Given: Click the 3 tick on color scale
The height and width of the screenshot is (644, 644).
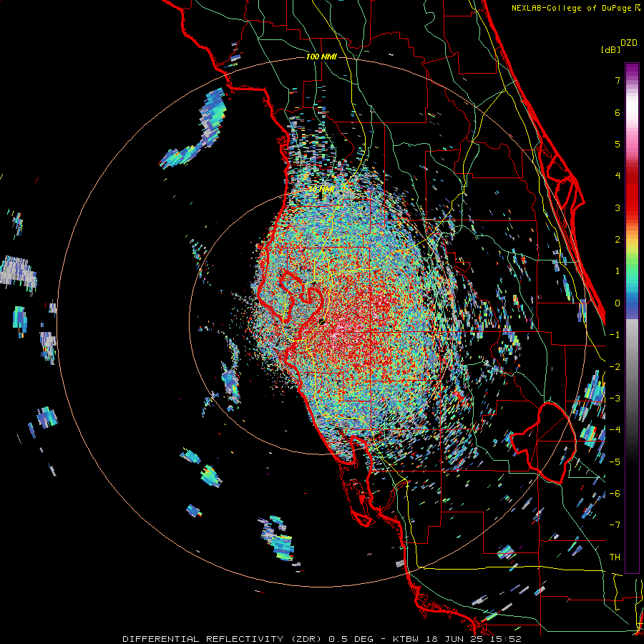Looking at the screenshot, I should pyautogui.click(x=618, y=208).
